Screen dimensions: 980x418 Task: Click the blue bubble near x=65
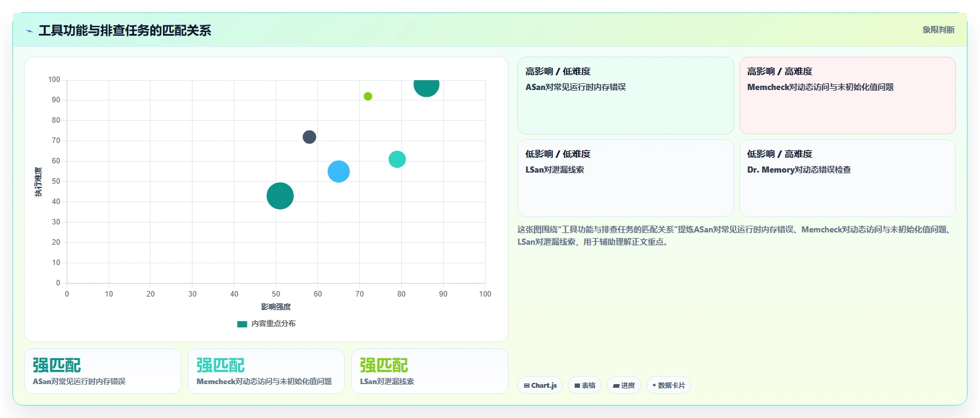pos(339,171)
